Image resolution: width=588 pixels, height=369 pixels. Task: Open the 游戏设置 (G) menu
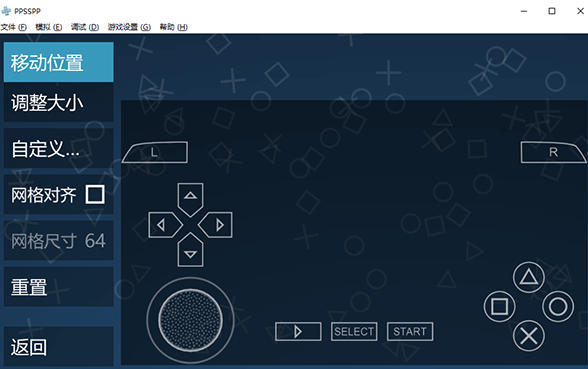tap(129, 27)
